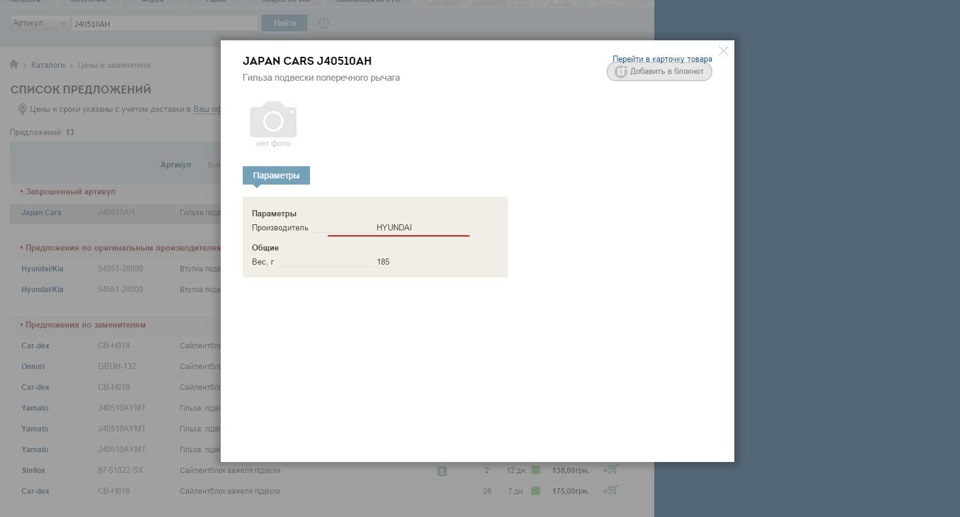960x517 pixels.
Task: Click the search field containing J40510AH
Action: pos(164,23)
